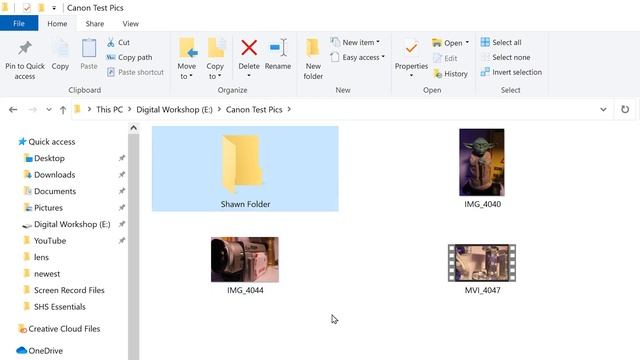Screen dimensions: 640x360
Task: Select the lens folder in the sidebar
Action: (x=36, y=257)
